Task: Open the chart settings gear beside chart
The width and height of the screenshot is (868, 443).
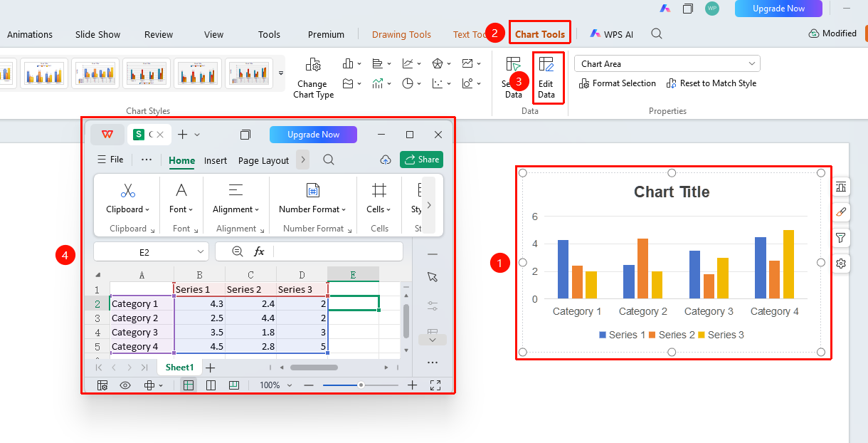Action: click(841, 264)
